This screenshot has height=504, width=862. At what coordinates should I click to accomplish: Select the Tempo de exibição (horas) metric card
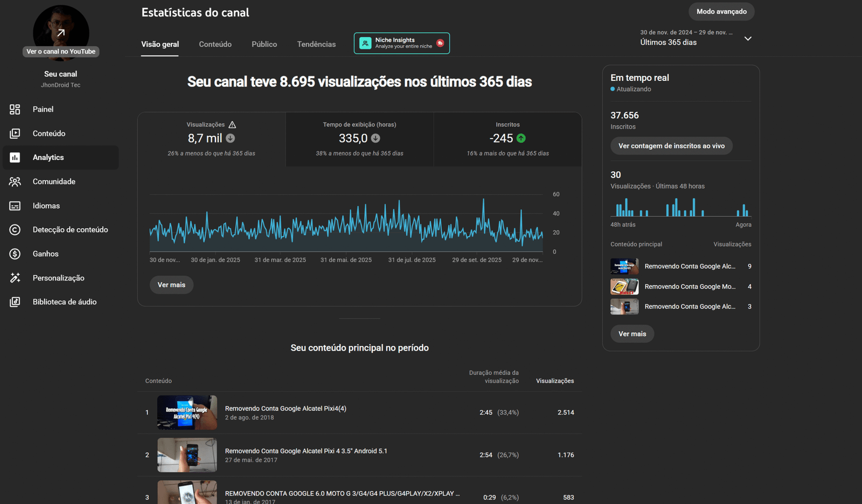359,139
